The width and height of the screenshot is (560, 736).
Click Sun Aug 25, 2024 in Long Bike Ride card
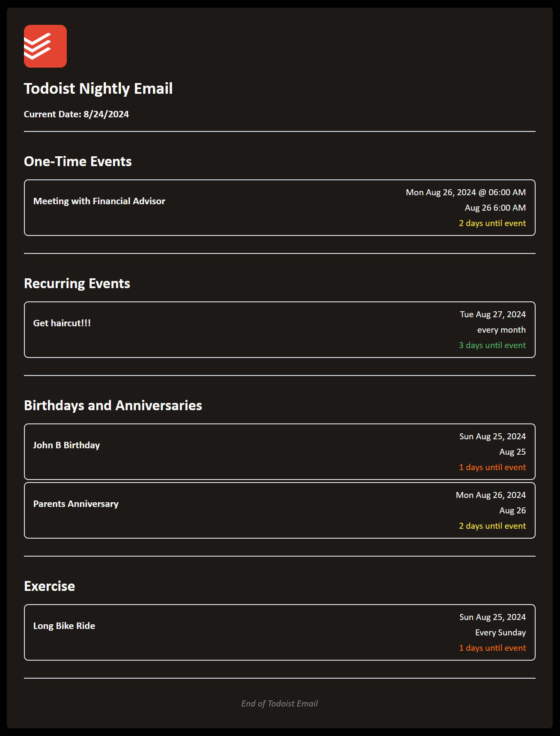[493, 617]
